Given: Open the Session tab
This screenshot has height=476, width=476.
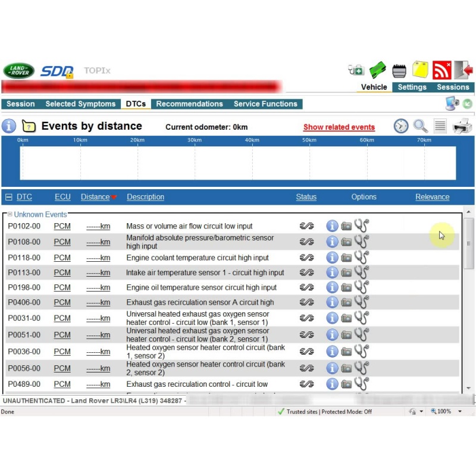Looking at the screenshot, I should click(21, 104).
